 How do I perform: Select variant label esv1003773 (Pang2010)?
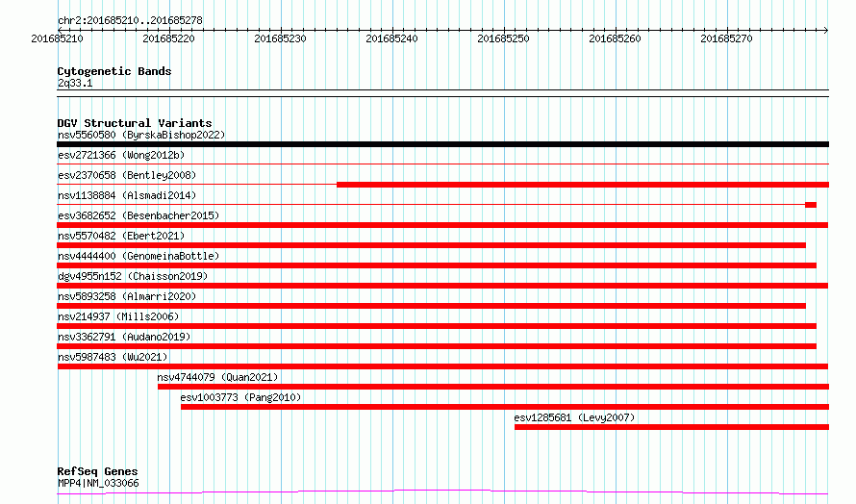(x=240, y=397)
